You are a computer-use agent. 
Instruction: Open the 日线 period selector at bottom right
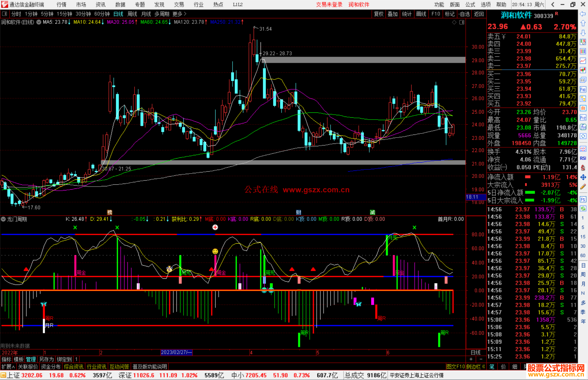pyautogui.click(x=476, y=352)
